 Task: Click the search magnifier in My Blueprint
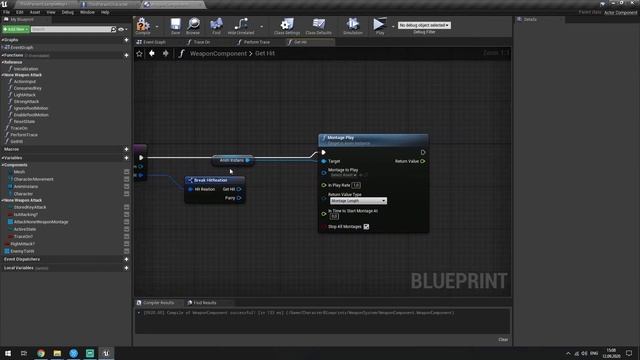(113, 29)
